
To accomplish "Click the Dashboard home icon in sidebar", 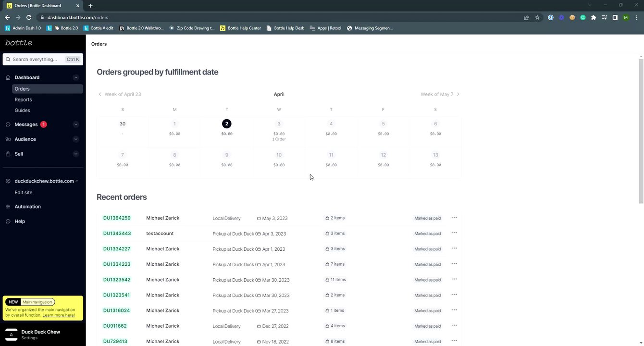I will coord(8,77).
